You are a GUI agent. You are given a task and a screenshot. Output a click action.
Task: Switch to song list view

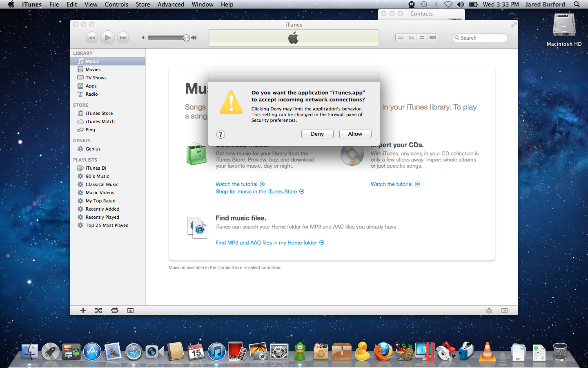click(401, 38)
